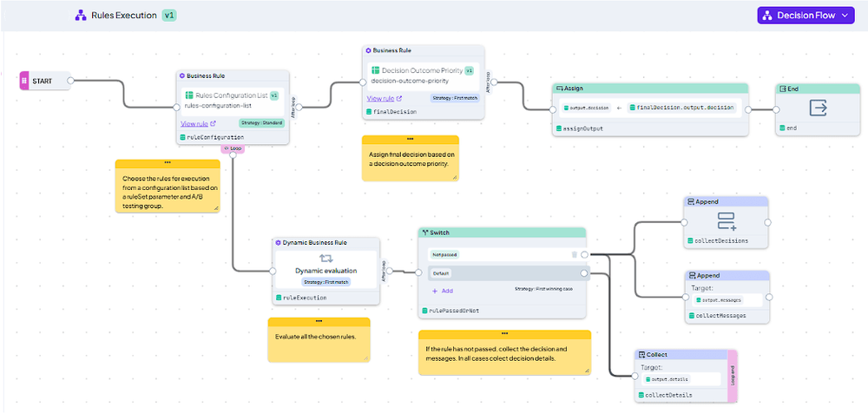Screen dimensions: 868x413
Task: Select the Default case in the Switch node
Action: click(507, 273)
